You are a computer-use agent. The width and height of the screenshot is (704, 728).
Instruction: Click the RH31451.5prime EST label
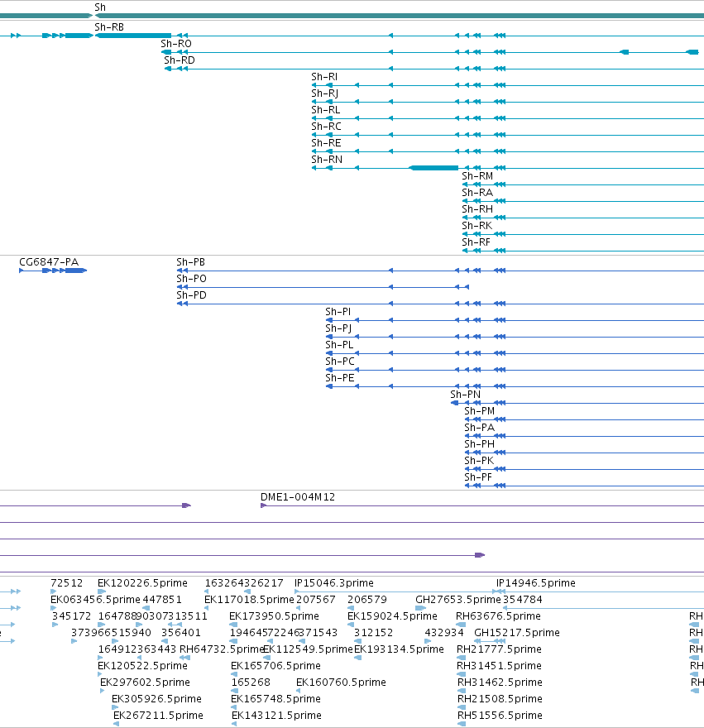click(499, 666)
